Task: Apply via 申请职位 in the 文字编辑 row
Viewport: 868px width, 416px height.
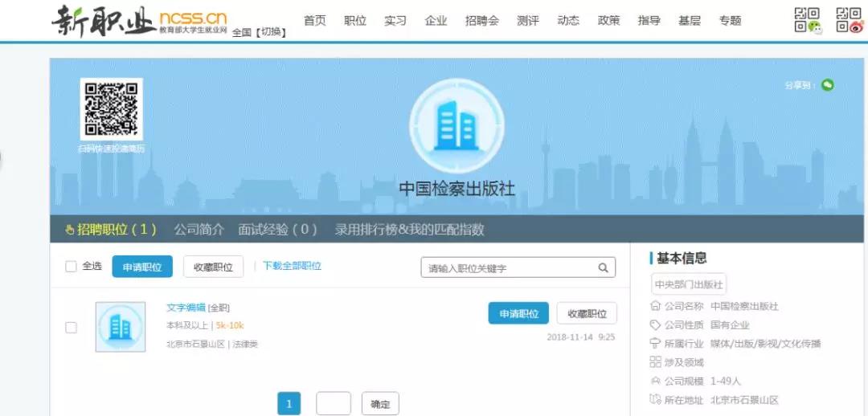Action: coord(518,313)
